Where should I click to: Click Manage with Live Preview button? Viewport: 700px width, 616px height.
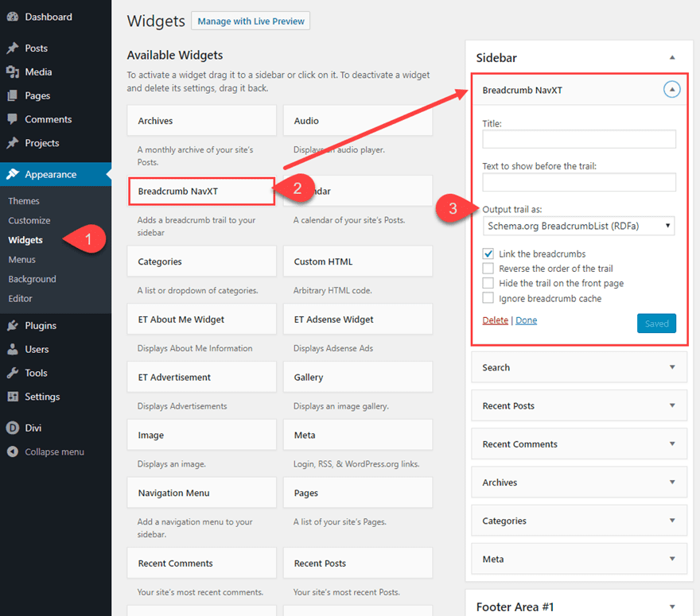251,21
